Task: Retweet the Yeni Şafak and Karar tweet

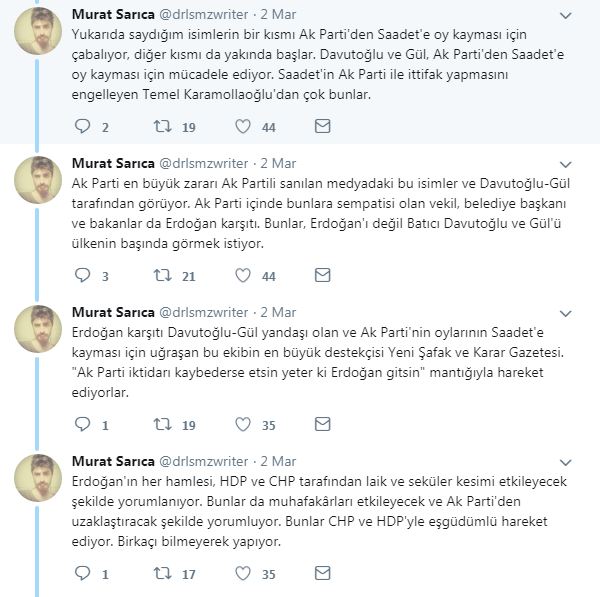Action: pyautogui.click(x=162, y=424)
